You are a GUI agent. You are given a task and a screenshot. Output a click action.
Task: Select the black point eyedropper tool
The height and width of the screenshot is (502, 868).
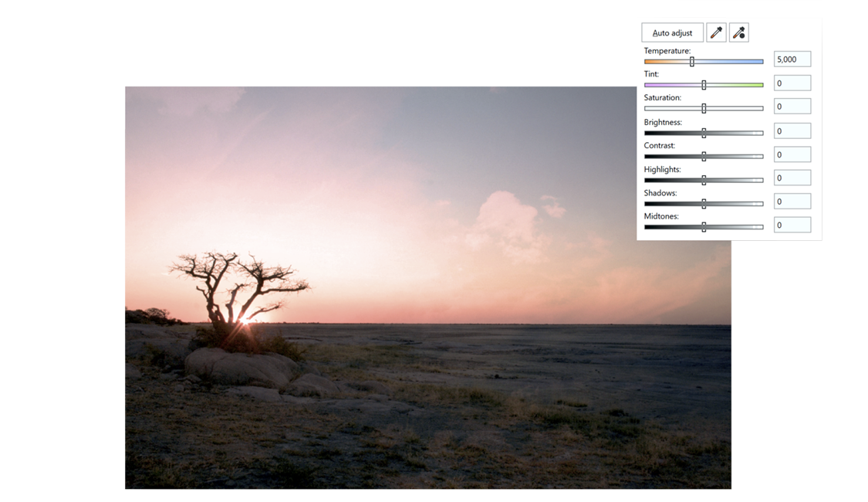pyautogui.click(x=738, y=32)
